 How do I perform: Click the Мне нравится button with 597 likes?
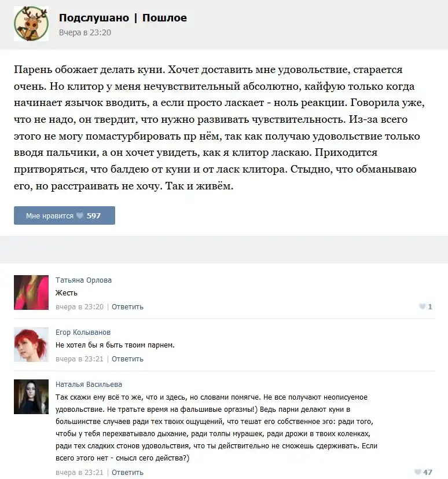64,215
